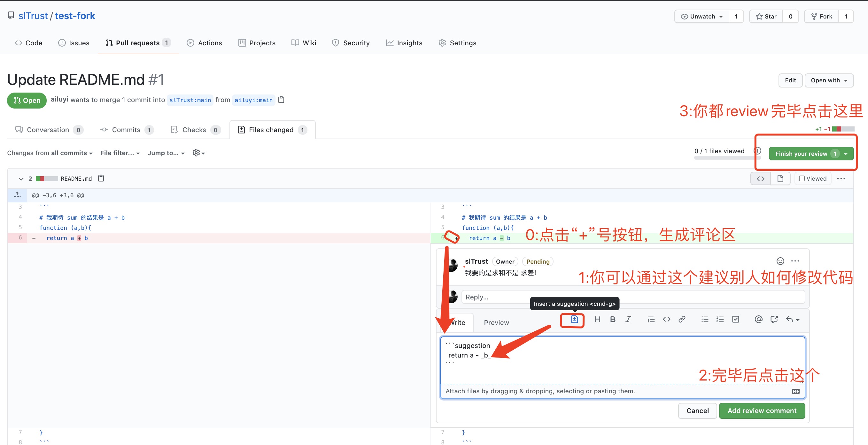Click the mention user @ icon

(758, 320)
